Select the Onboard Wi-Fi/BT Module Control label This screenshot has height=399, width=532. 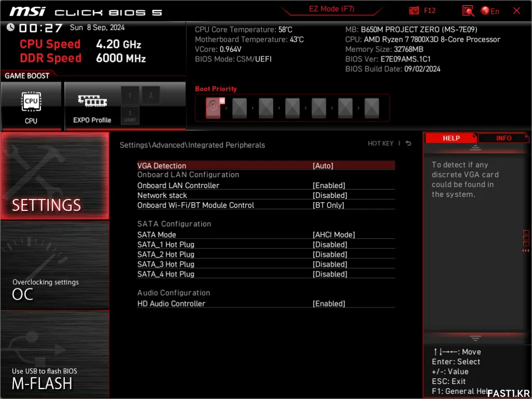point(196,205)
